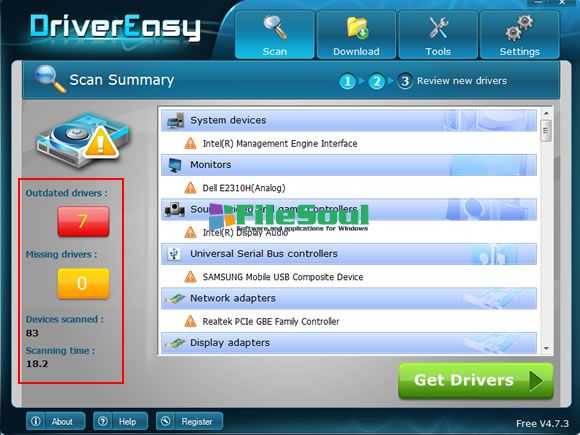Click step 1 circle indicator
This screenshot has height=435, width=580.
tap(347, 81)
